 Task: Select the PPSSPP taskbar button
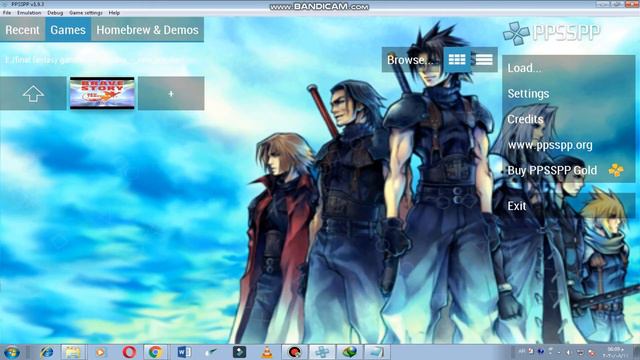tap(322, 352)
